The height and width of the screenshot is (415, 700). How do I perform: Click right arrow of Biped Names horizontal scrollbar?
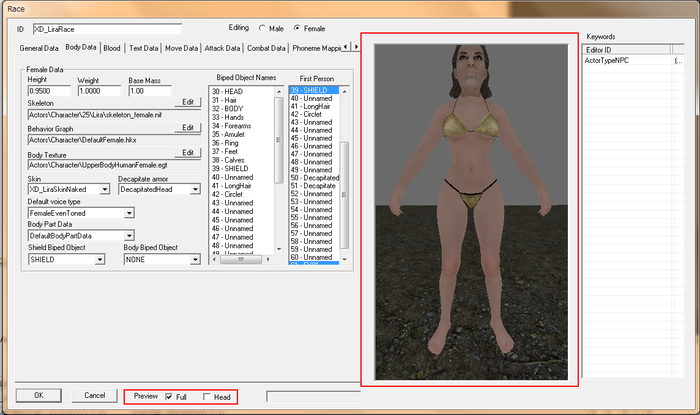pos(268,259)
